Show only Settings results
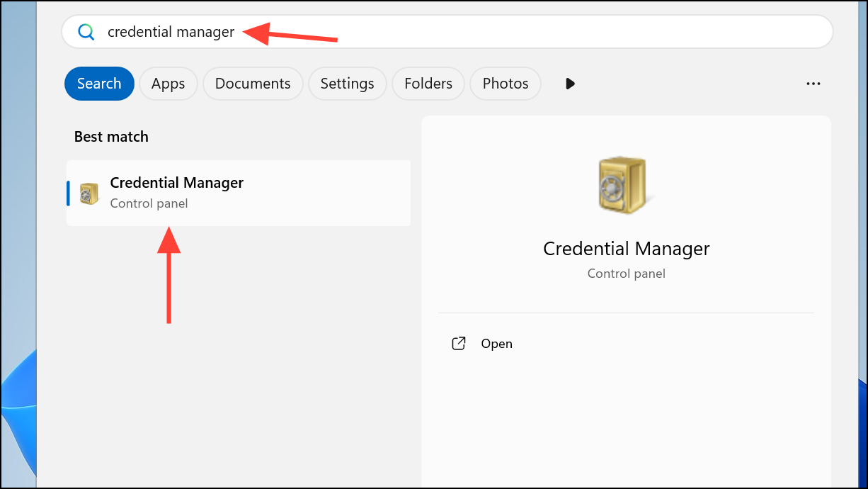 [347, 84]
